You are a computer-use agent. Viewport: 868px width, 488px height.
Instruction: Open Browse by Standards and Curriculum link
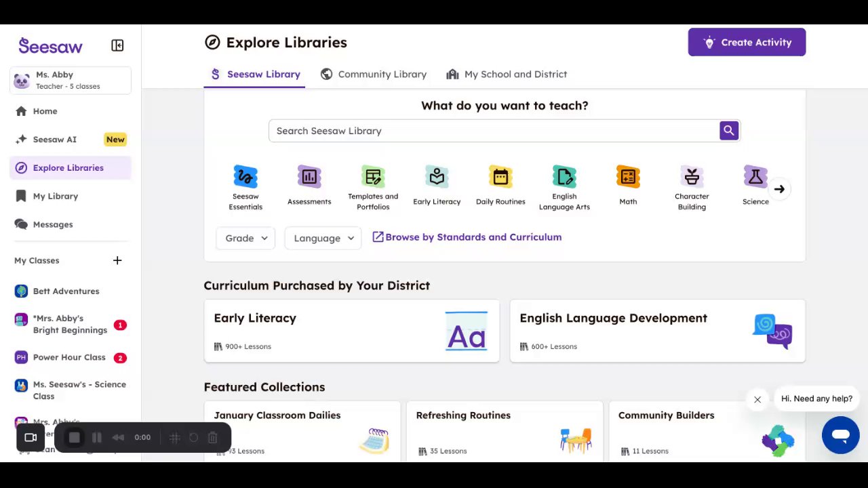(x=467, y=237)
